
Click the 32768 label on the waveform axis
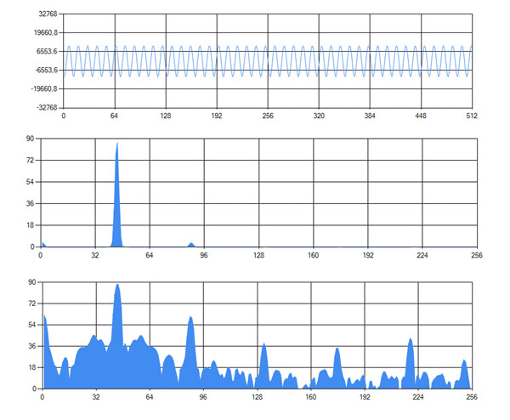point(48,14)
